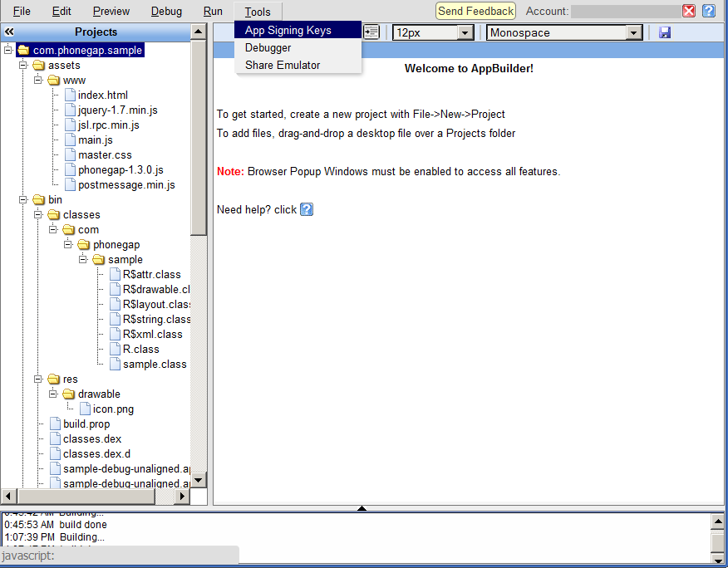Select R.class file
This screenshot has height=568, width=728.
[x=140, y=349]
